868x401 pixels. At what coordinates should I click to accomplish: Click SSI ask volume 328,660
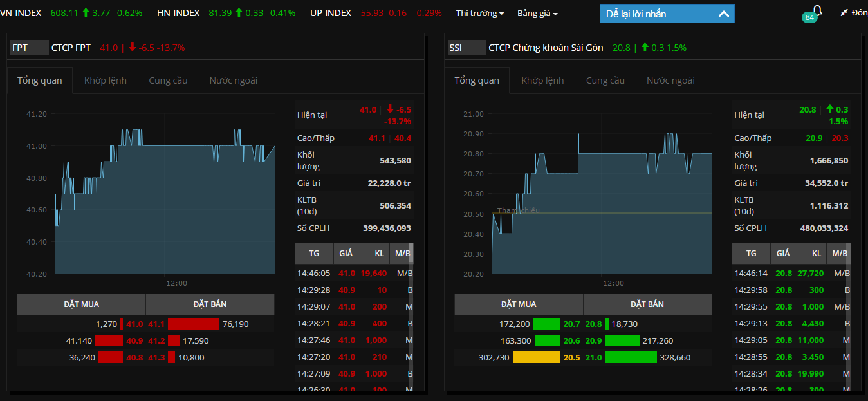675,357
